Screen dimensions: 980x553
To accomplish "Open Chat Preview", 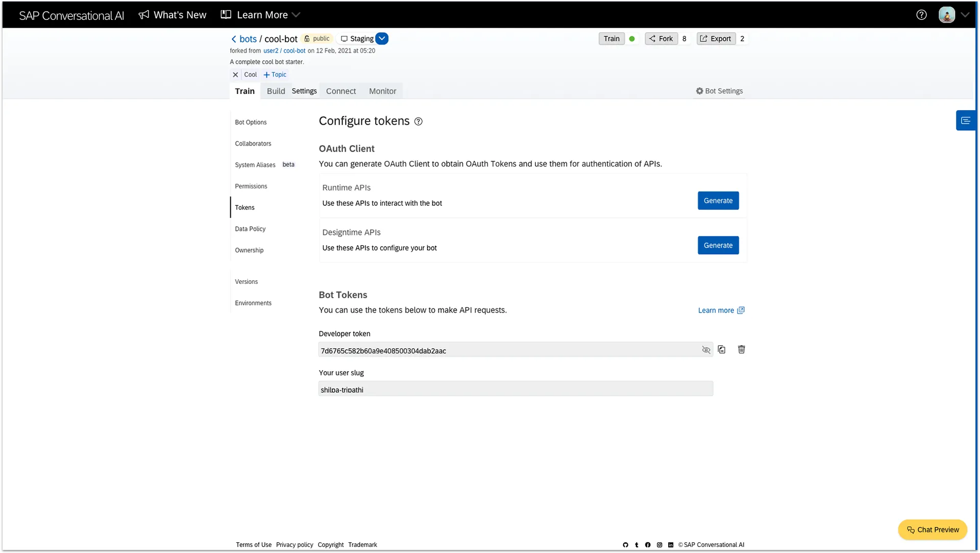I will 932,530.
